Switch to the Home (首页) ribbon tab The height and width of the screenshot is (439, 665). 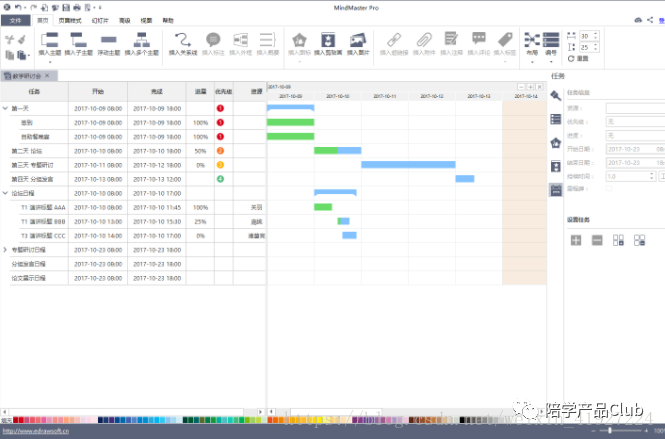42,20
